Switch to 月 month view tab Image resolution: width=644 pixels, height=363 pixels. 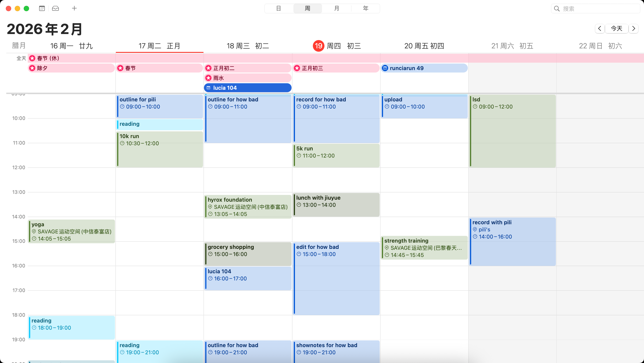[x=337, y=8]
